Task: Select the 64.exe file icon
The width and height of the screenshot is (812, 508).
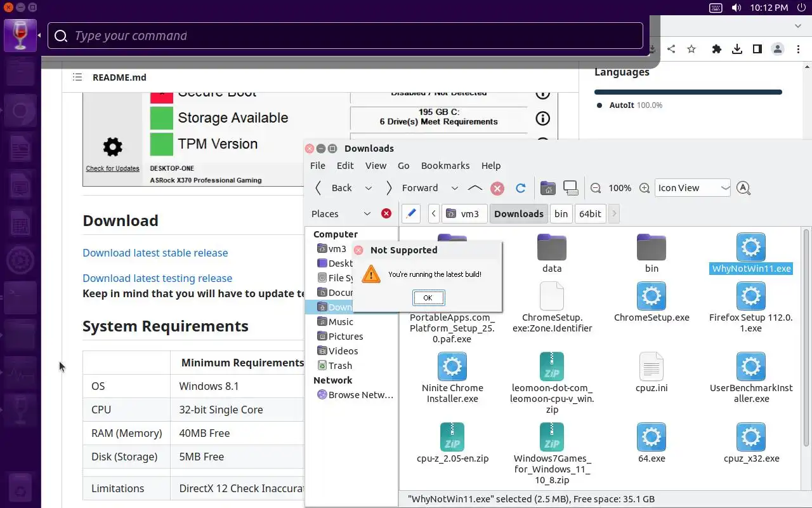Action: 652,437
